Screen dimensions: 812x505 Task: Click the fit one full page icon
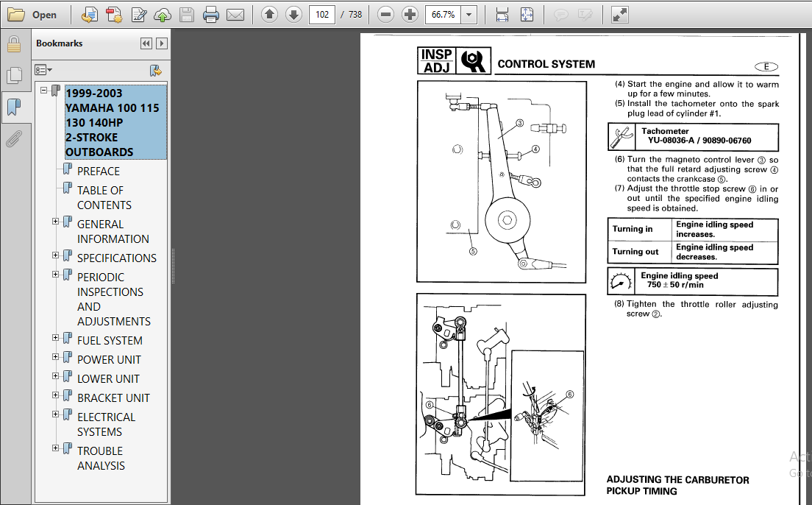[x=527, y=15]
